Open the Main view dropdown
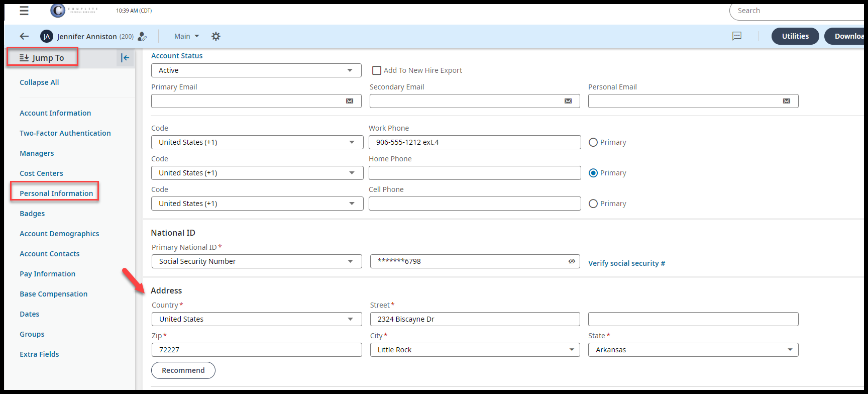Screen dimensions: 868x394 (x=186, y=36)
